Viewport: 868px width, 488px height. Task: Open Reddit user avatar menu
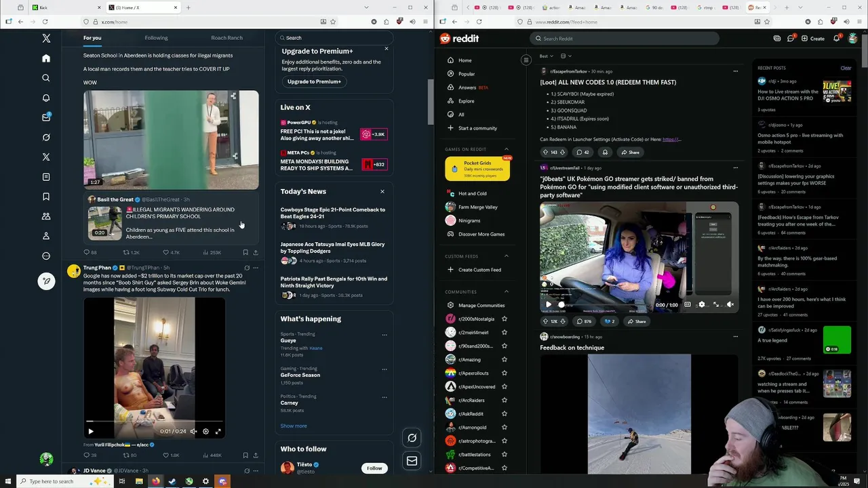click(x=852, y=39)
